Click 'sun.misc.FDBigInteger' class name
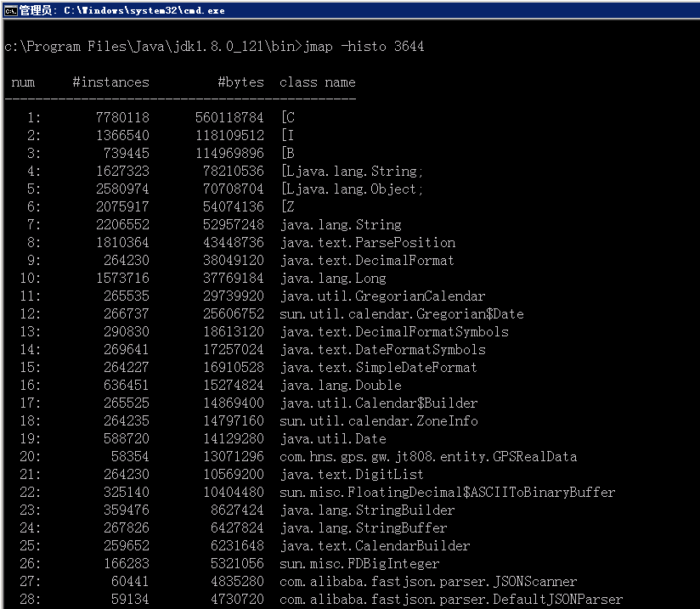 tap(360, 564)
